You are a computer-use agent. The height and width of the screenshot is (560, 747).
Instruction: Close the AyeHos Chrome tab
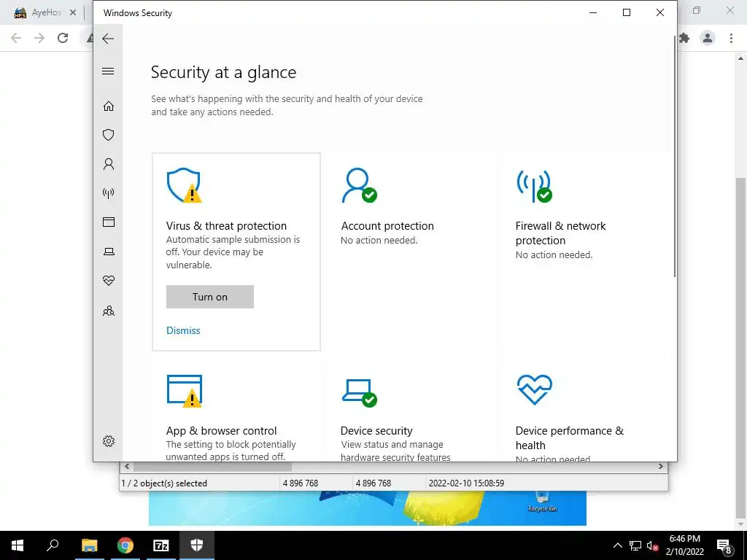click(73, 12)
